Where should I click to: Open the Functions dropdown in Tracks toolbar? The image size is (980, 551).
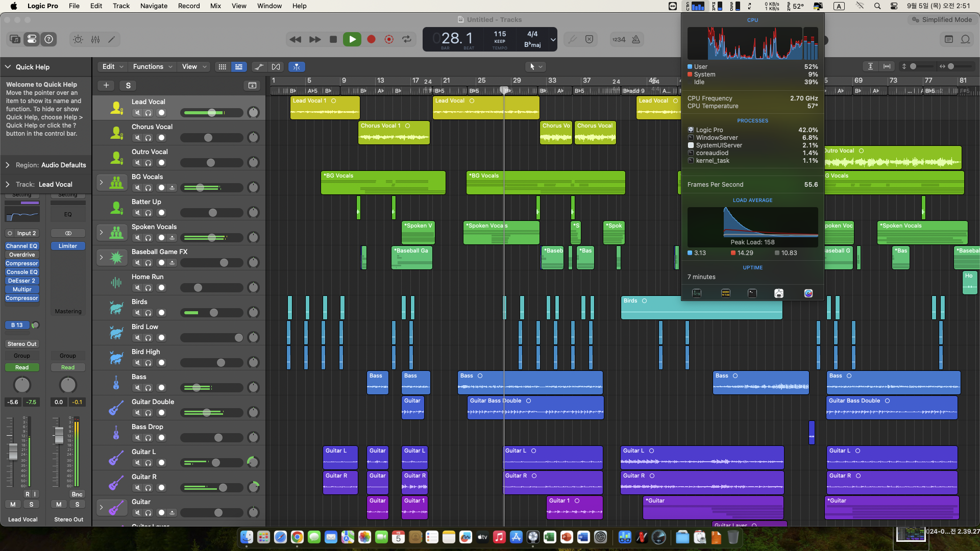tap(152, 67)
